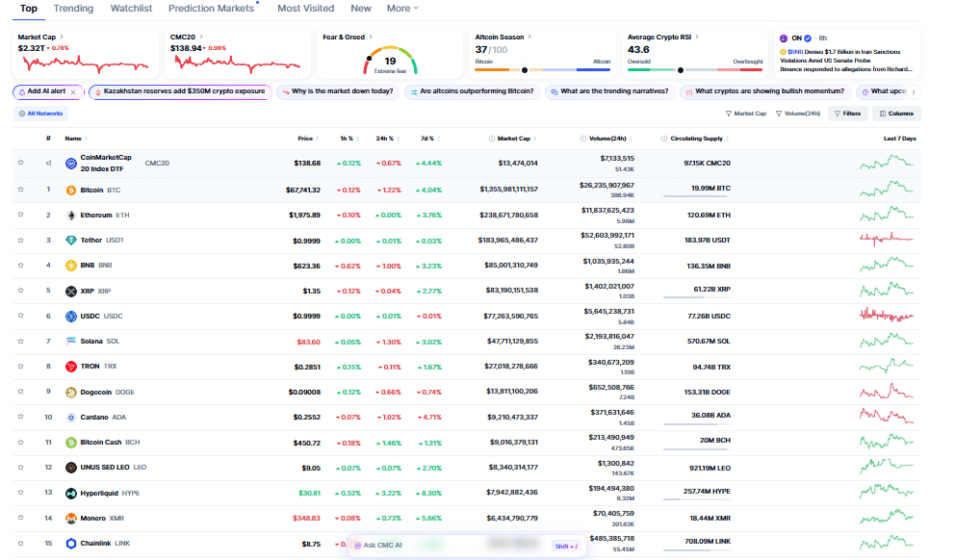Click "Why is the market down today?"
This screenshot has height=560, width=955.
[x=337, y=91]
